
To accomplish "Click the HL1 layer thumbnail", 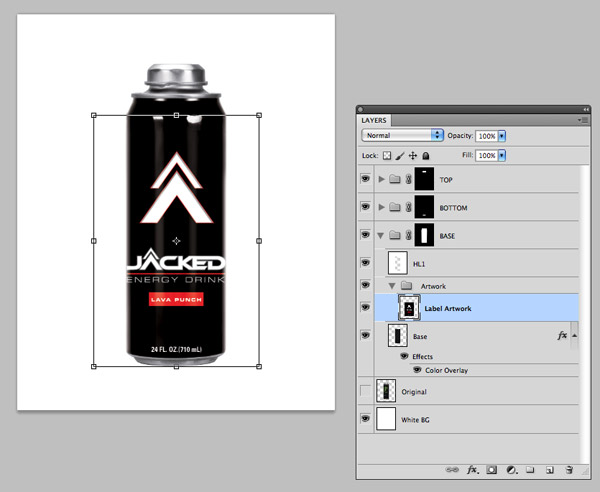I will [398, 263].
